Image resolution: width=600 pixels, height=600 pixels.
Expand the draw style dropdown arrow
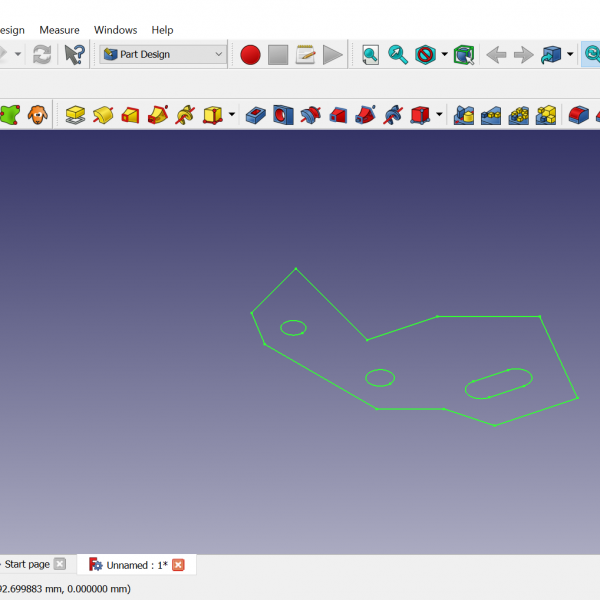[x=444, y=55]
